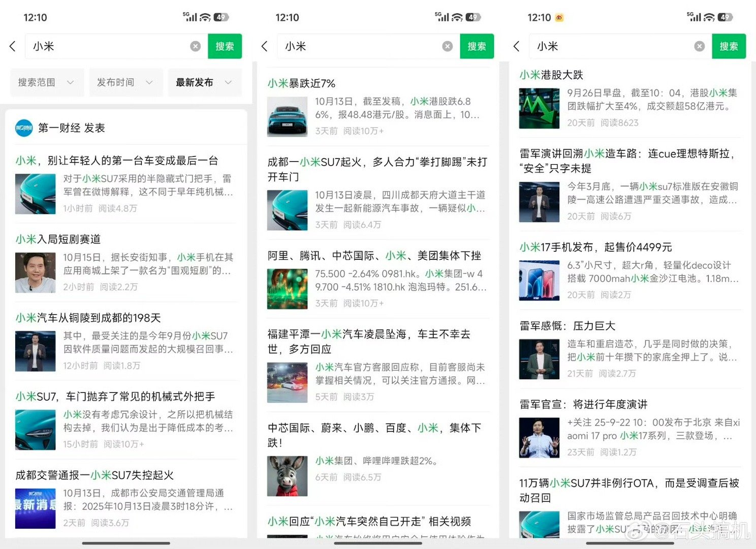Tap battery indicator above the 小米港股大跌 screen
Screen dimensions: 756x549
tap(725, 17)
